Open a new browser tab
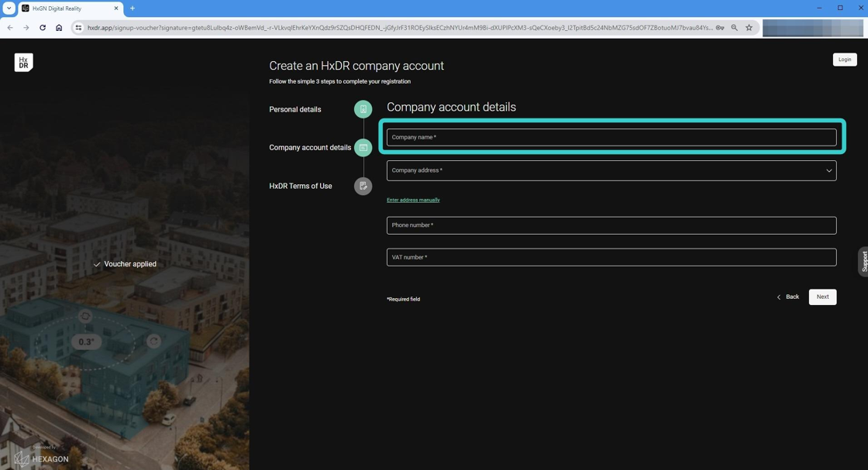This screenshot has width=868, height=470. point(133,9)
